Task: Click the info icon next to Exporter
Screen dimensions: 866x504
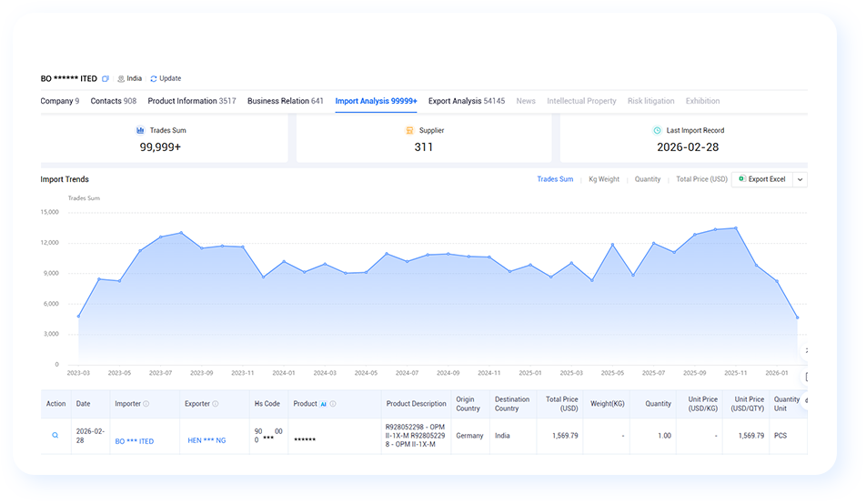Action: tap(216, 404)
